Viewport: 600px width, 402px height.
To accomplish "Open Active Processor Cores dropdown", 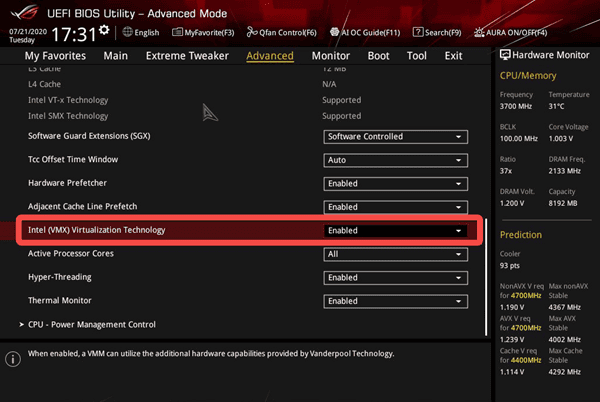I will (395, 254).
